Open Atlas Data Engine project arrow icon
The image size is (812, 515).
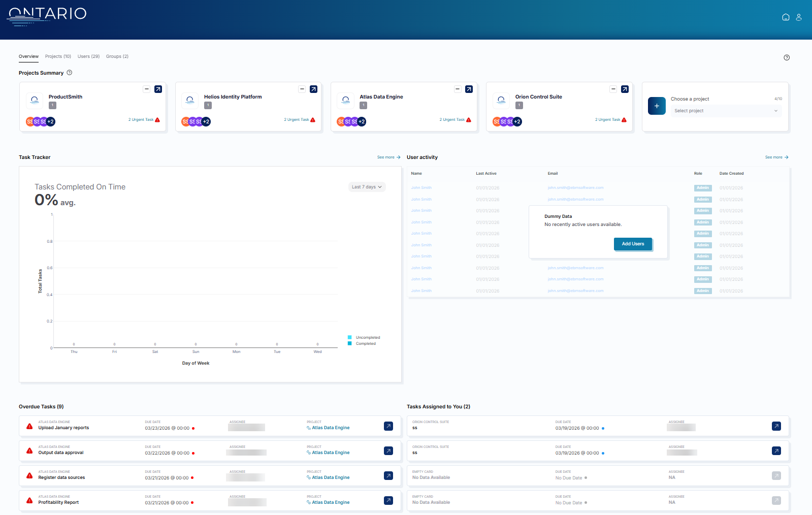469,89
